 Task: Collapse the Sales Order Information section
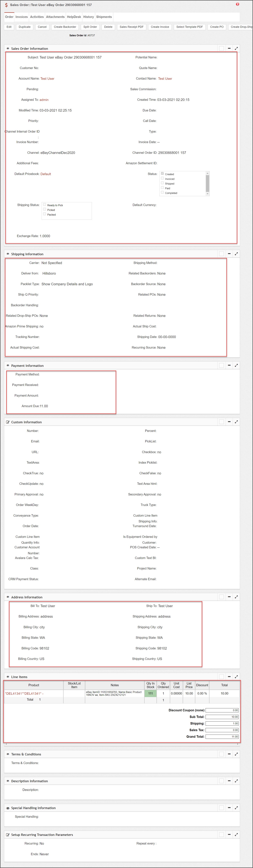pos(229,48)
